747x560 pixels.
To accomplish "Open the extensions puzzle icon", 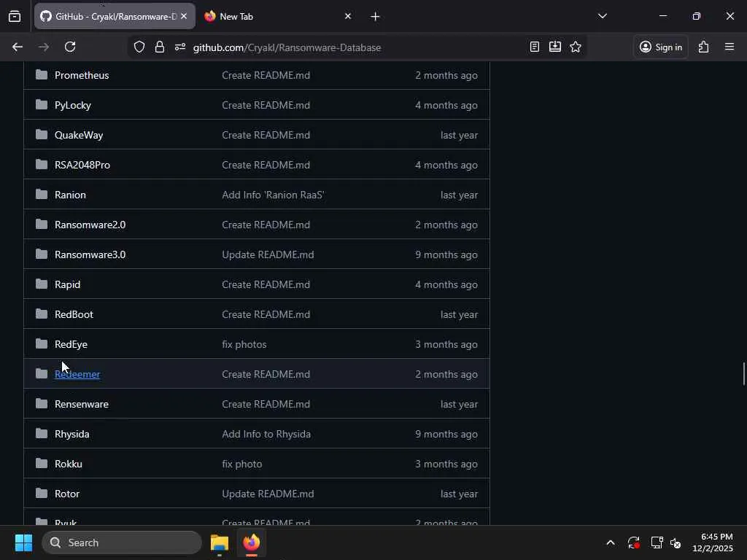I will pos(704,47).
